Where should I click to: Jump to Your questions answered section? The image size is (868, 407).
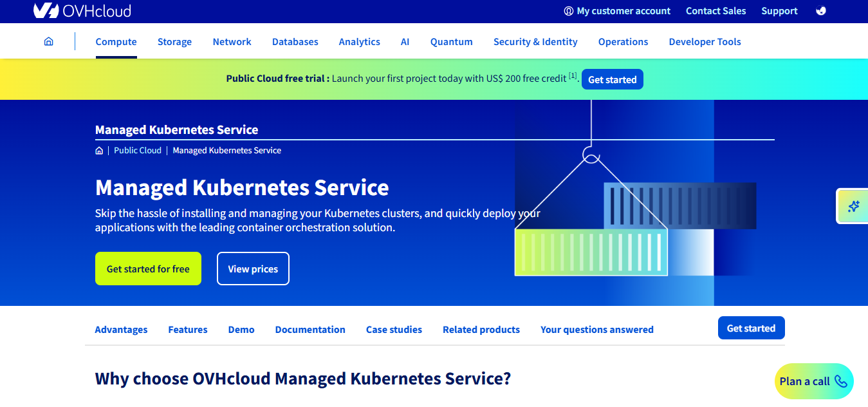click(x=597, y=330)
